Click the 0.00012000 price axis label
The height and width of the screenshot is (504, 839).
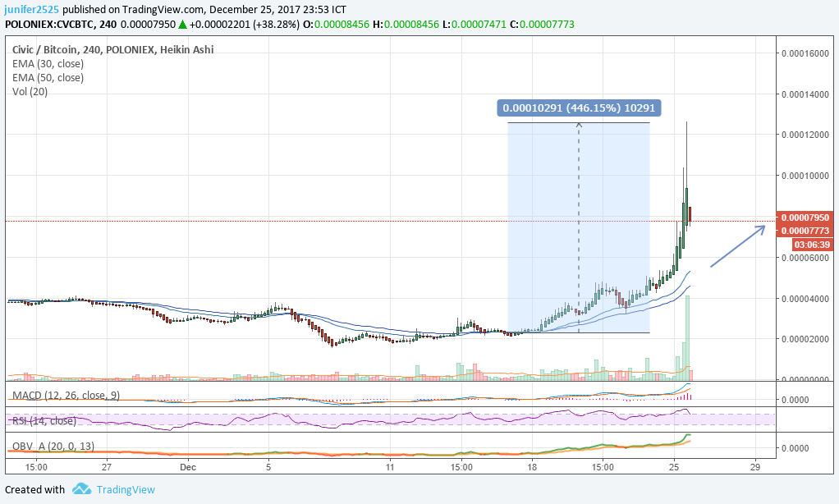[805, 135]
